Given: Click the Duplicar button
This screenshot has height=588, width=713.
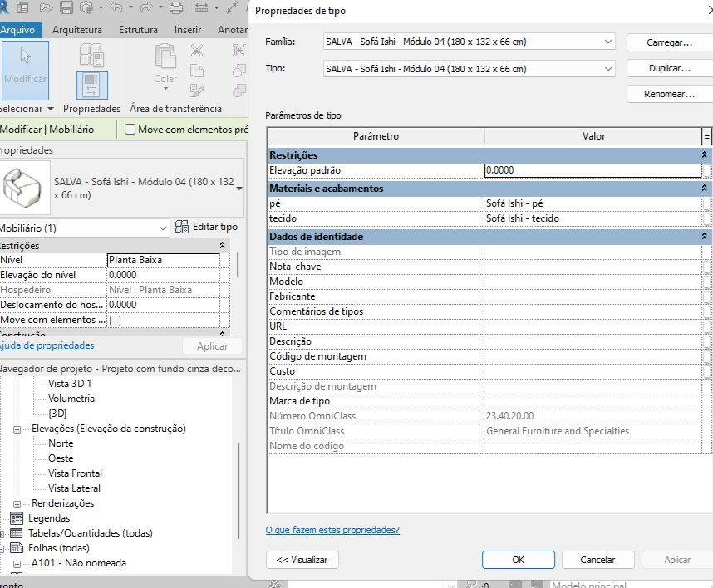Looking at the screenshot, I should (x=669, y=68).
